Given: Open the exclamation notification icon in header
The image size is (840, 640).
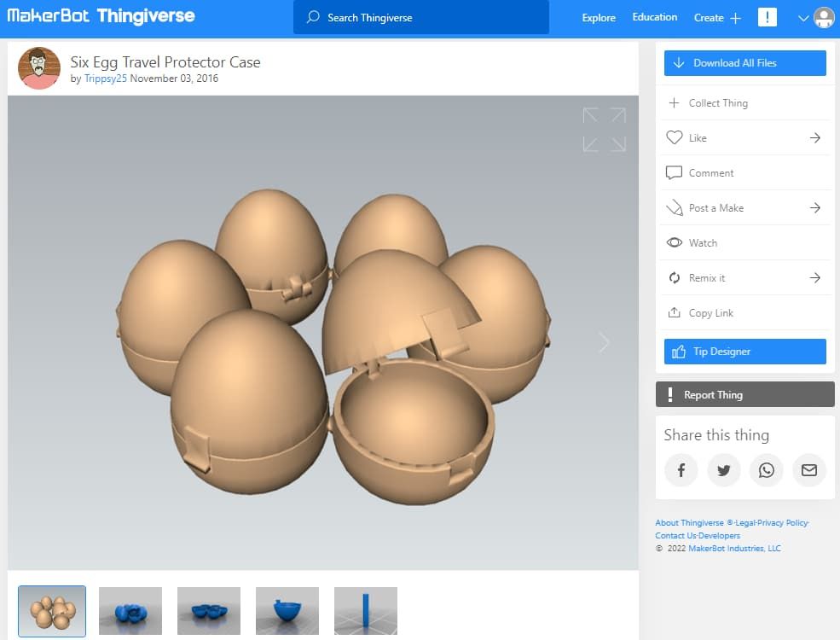Looking at the screenshot, I should [767, 17].
